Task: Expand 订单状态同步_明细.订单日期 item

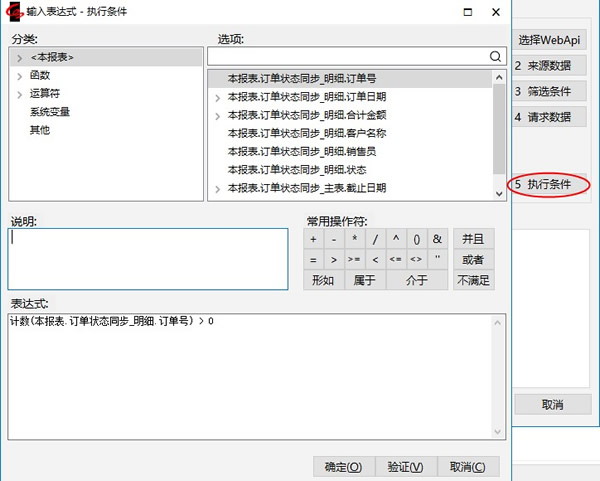Action: [x=218, y=97]
